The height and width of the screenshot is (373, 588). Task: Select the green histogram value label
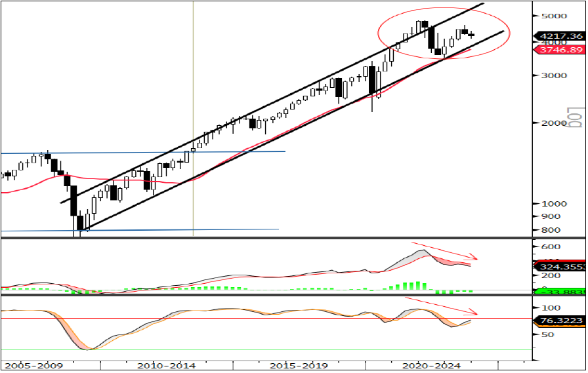[x=560, y=292]
